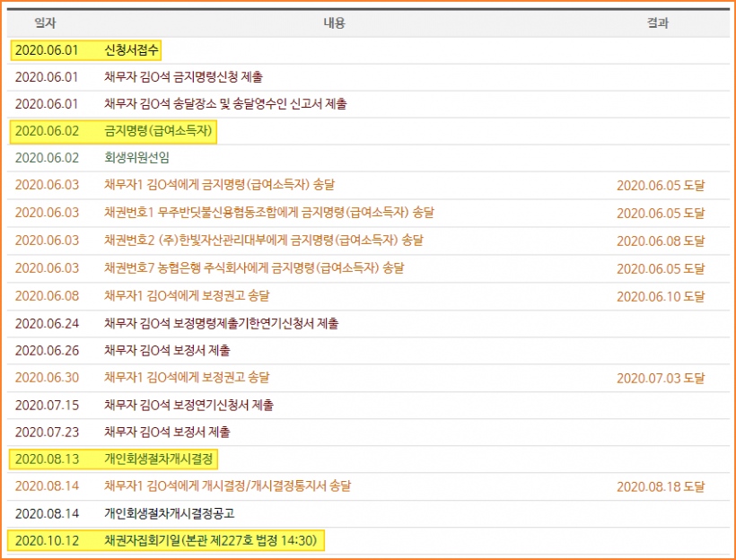Click the 2020.07.03 도달 result
The width and height of the screenshot is (736, 560).
tap(661, 379)
